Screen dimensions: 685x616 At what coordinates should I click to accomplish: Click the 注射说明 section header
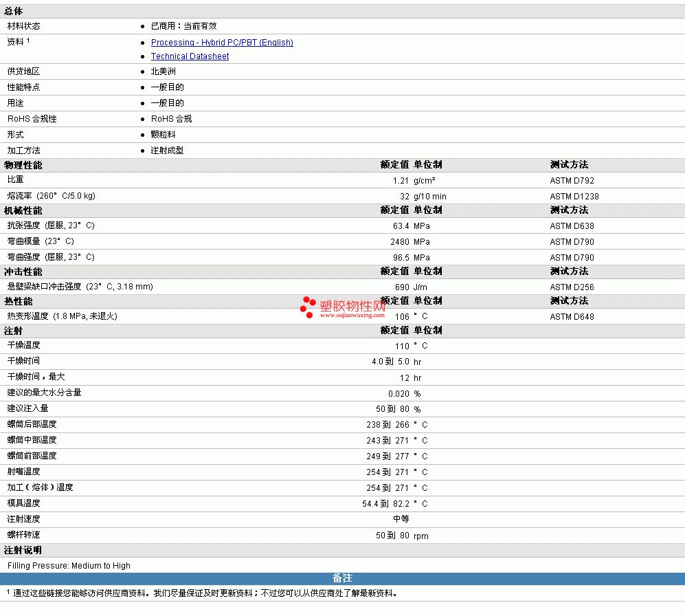point(23,551)
